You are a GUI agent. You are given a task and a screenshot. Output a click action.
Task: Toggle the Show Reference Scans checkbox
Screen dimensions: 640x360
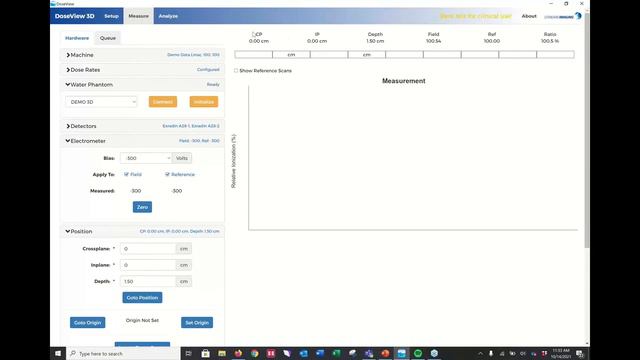[236, 71]
